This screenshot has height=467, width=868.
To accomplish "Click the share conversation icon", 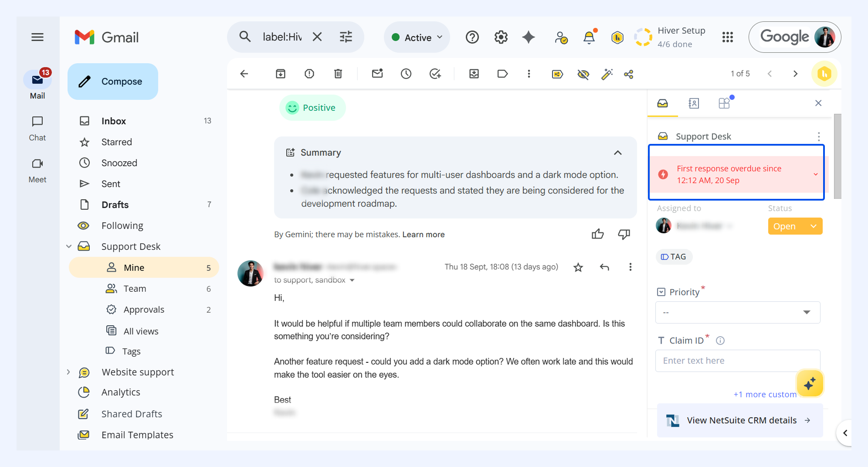I will [x=629, y=74].
